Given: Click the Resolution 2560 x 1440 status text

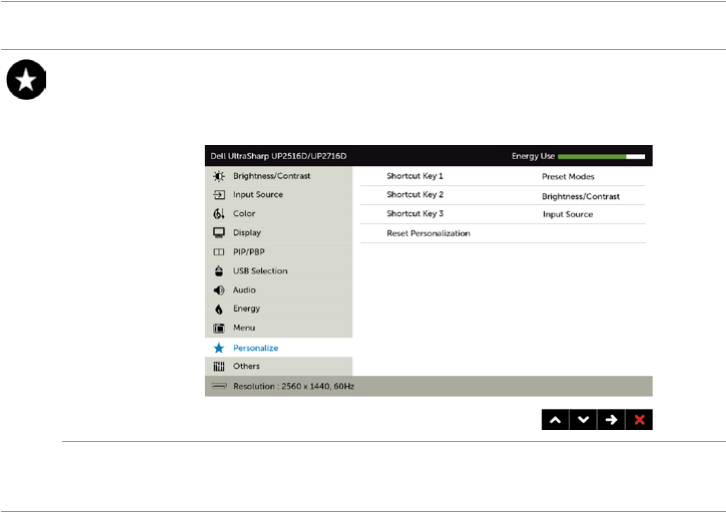Looking at the screenshot, I should 294,386.
